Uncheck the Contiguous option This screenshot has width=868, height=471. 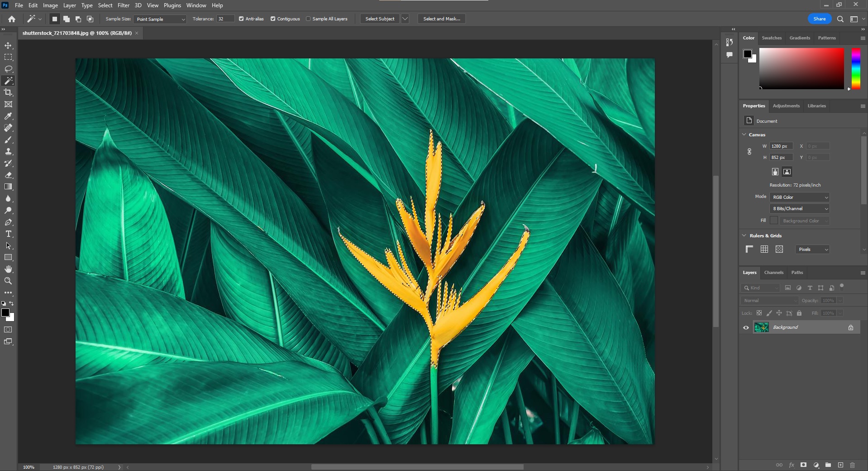(x=273, y=19)
